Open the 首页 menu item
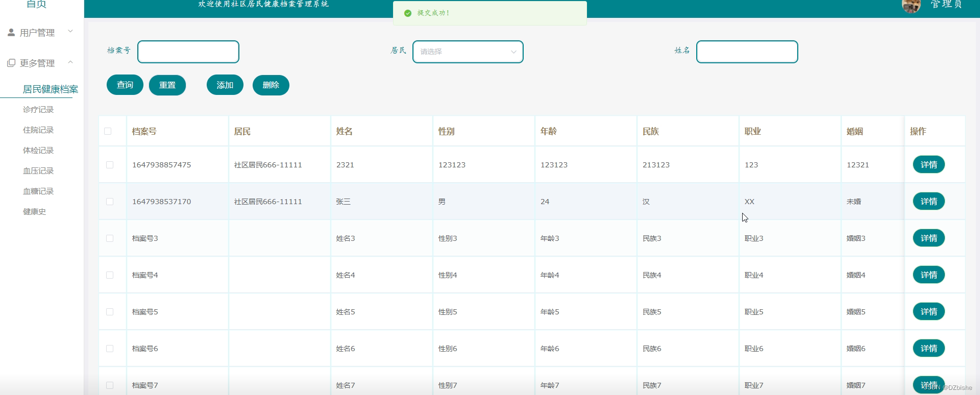The image size is (980, 395). coord(36,4)
